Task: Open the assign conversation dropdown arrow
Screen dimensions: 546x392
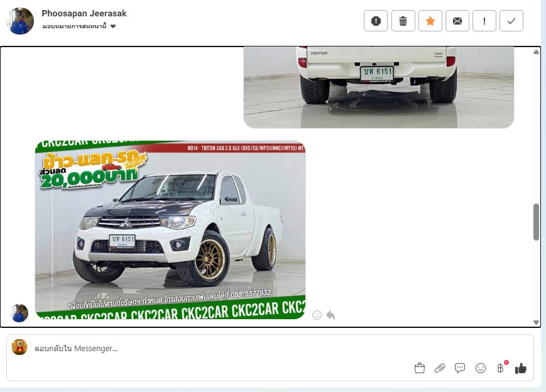Action: 113,26
